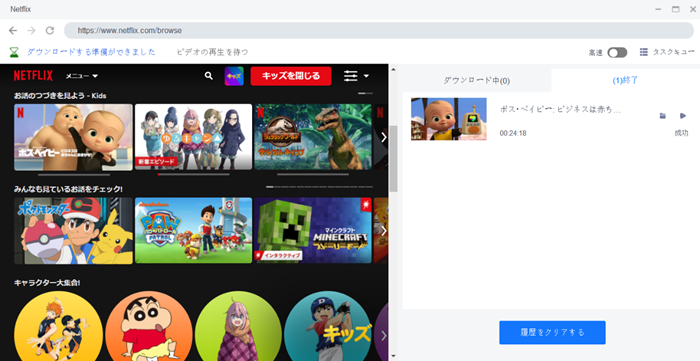Click the browser back arrow
700x361 pixels.
(13, 30)
